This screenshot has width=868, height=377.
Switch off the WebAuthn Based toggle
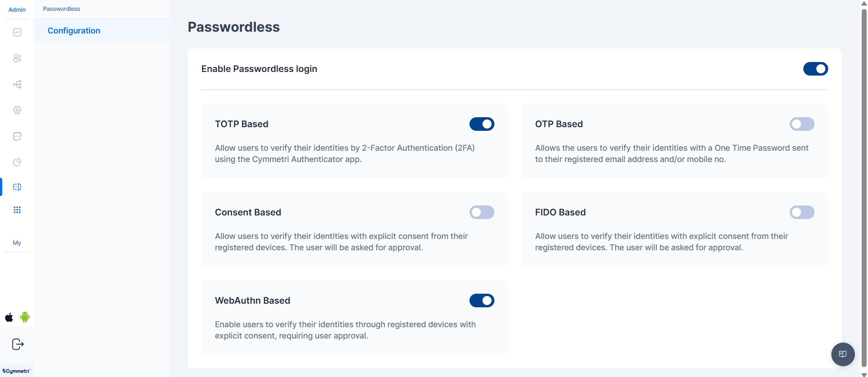point(482,301)
